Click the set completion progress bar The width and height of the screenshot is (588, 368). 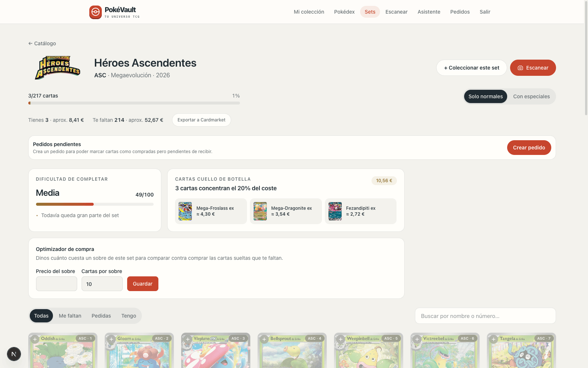(x=134, y=103)
